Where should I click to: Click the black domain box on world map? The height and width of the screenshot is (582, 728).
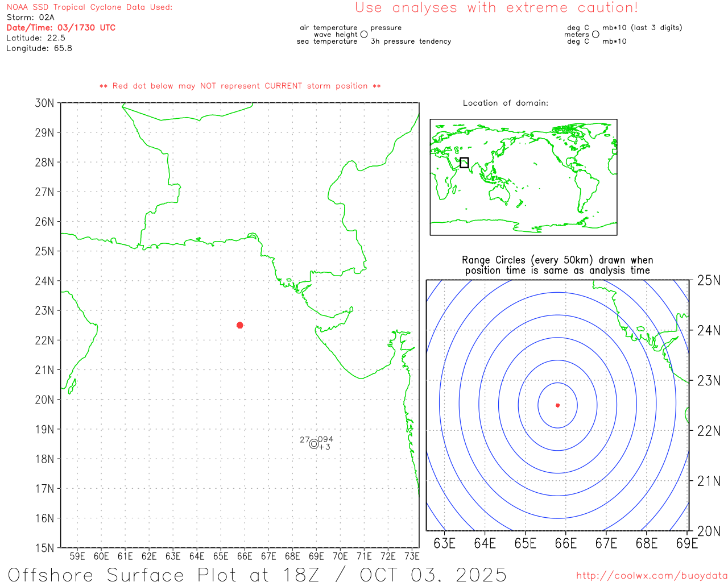[464, 163]
